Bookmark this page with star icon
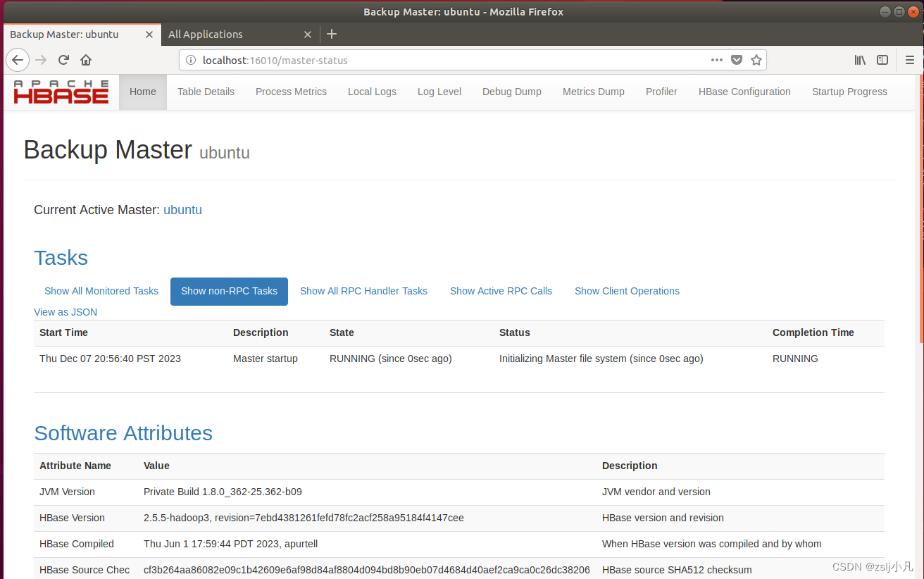 click(x=756, y=60)
